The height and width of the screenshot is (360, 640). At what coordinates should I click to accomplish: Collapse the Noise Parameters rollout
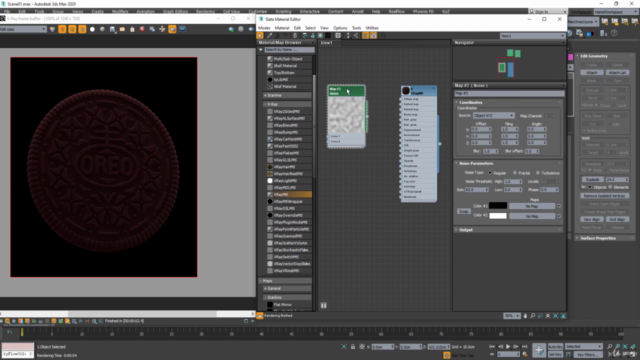509,163
